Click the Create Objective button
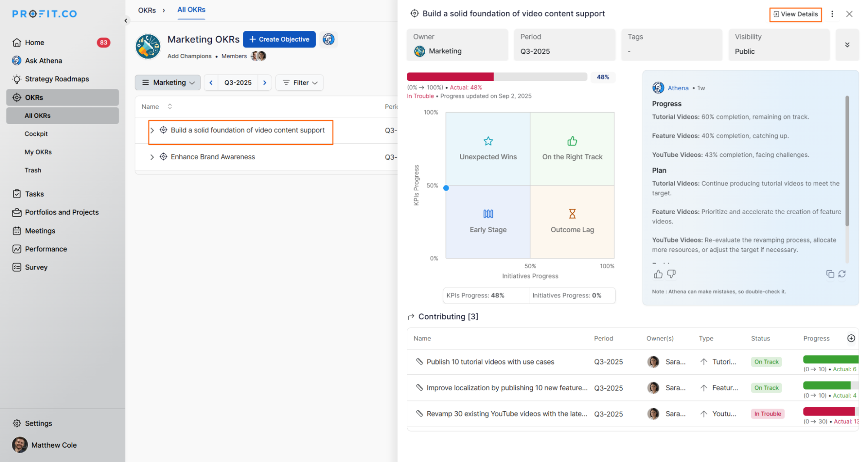Screen dimensions: 868x462 tap(279, 39)
